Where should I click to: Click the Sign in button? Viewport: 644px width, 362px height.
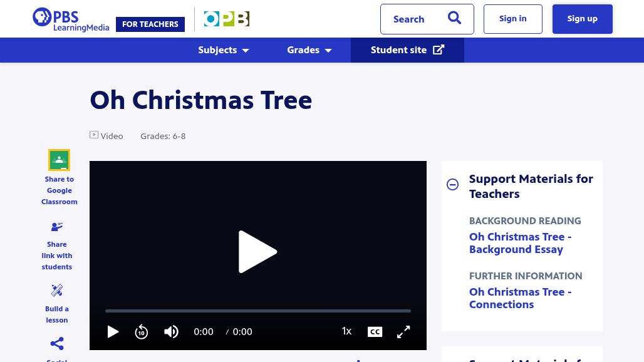[513, 19]
